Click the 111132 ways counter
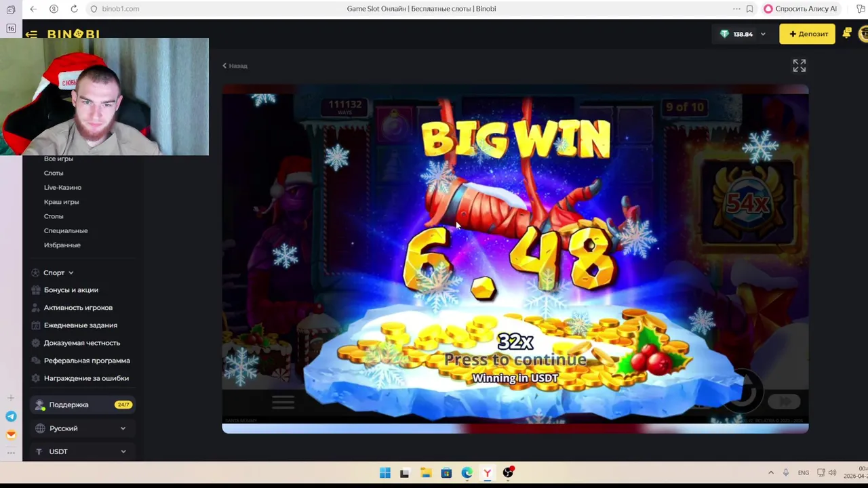868x488 pixels. click(345, 106)
